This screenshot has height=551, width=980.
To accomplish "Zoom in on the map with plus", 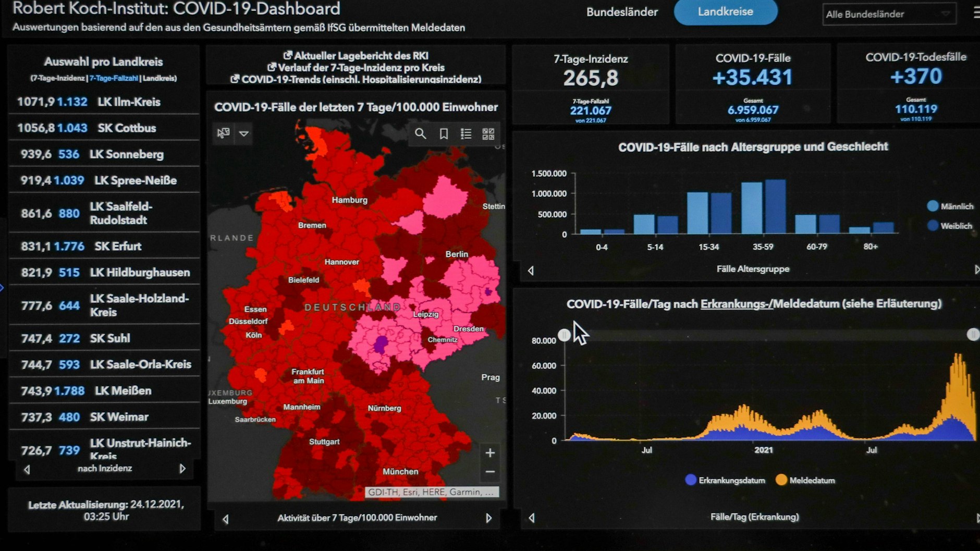I will [490, 452].
